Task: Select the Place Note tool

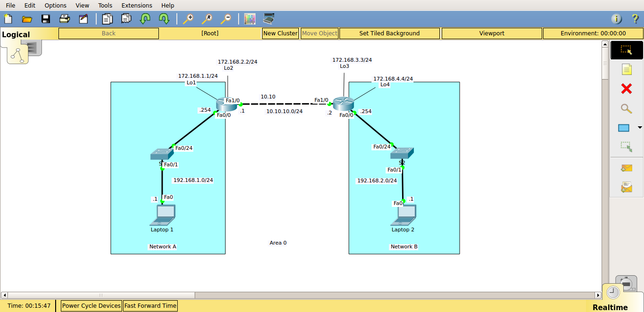Action: coord(626,69)
